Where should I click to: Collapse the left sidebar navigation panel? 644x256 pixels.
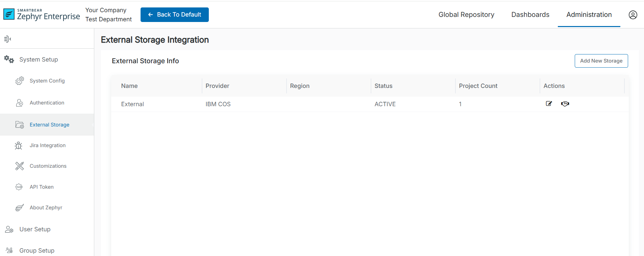tap(7, 39)
